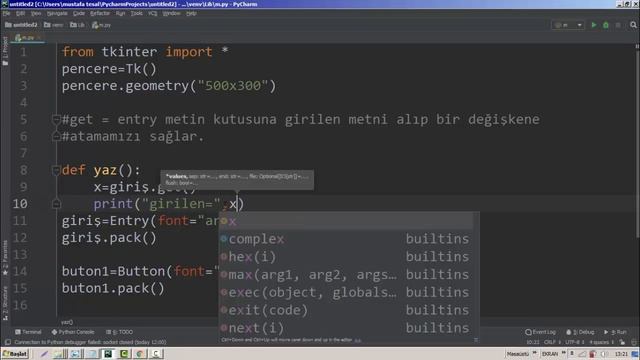Click the Chrome icon in the taskbar

(x=140, y=353)
